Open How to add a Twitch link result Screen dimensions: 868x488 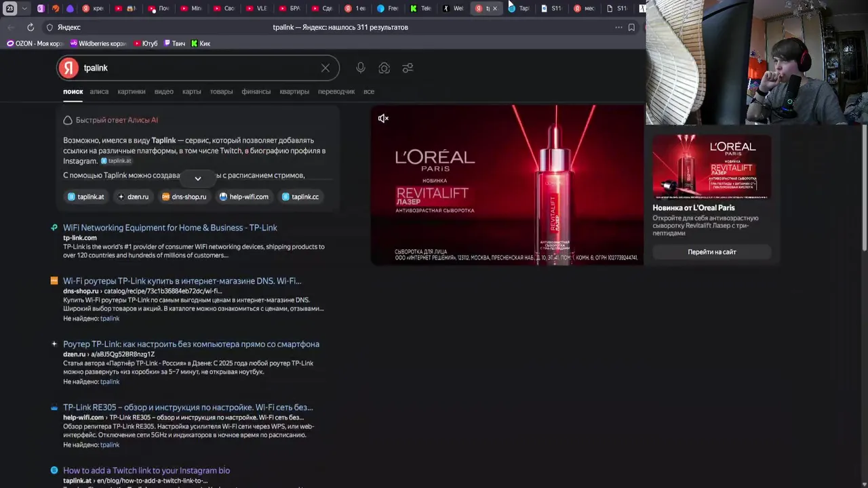coord(146,470)
